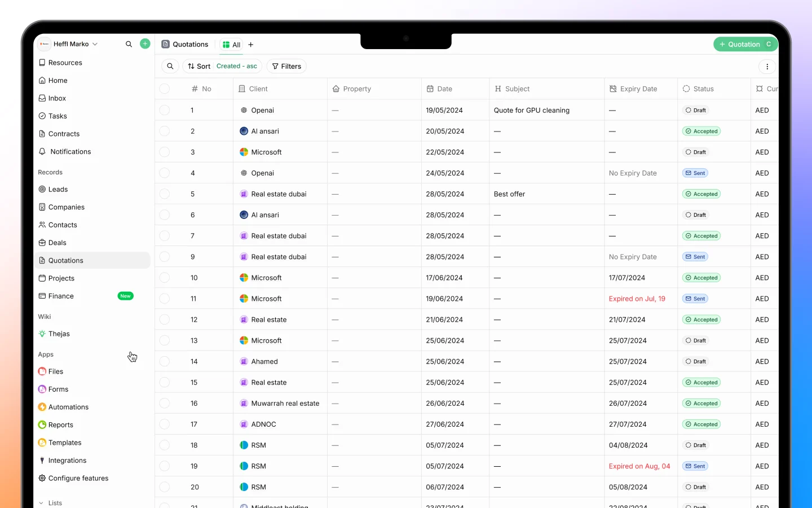Open Quotations in the sidebar menu
812x508 pixels.
pyautogui.click(x=92, y=260)
